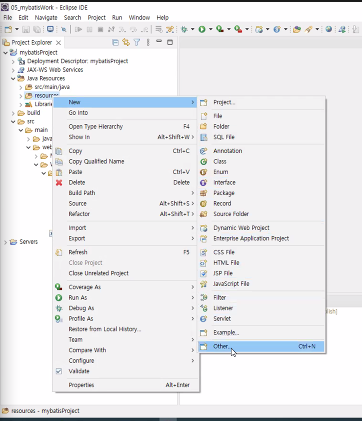
Task: Open the Help menu
Action: pyautogui.click(x=163, y=17)
